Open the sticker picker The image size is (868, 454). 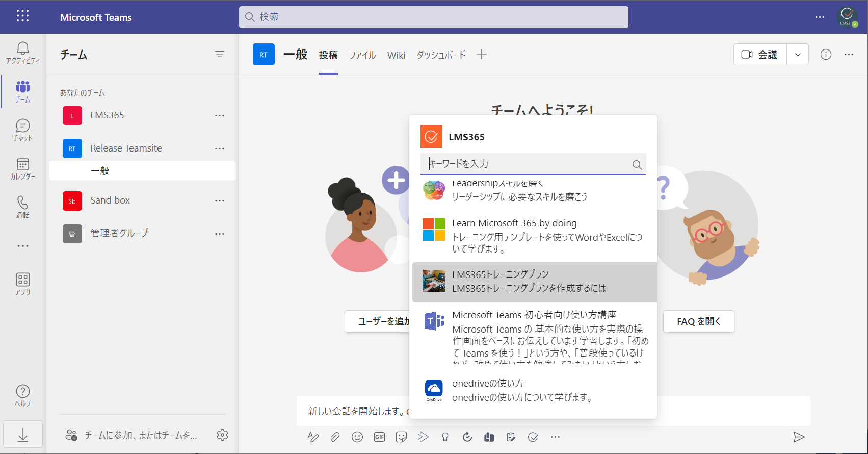pyautogui.click(x=401, y=437)
